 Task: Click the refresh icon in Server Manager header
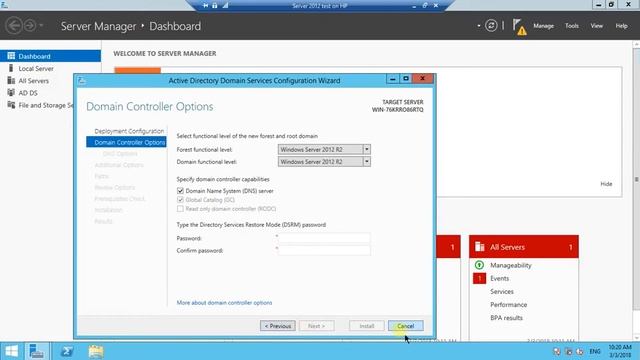(491, 26)
